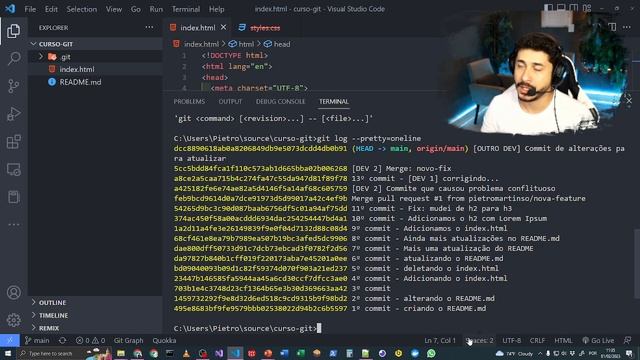Toggle the bottom panel layout icon
640x360 pixels.
point(561,8)
